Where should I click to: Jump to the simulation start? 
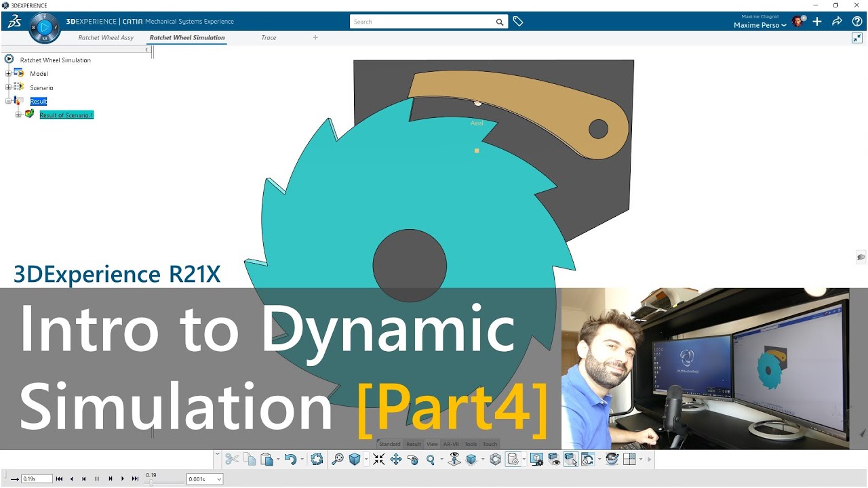(x=59, y=479)
